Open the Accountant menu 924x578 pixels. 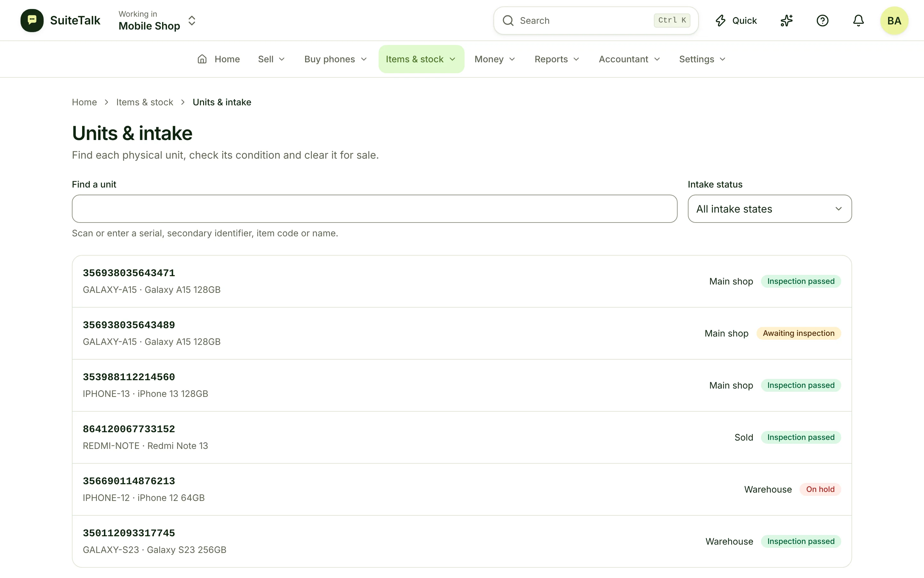(629, 59)
